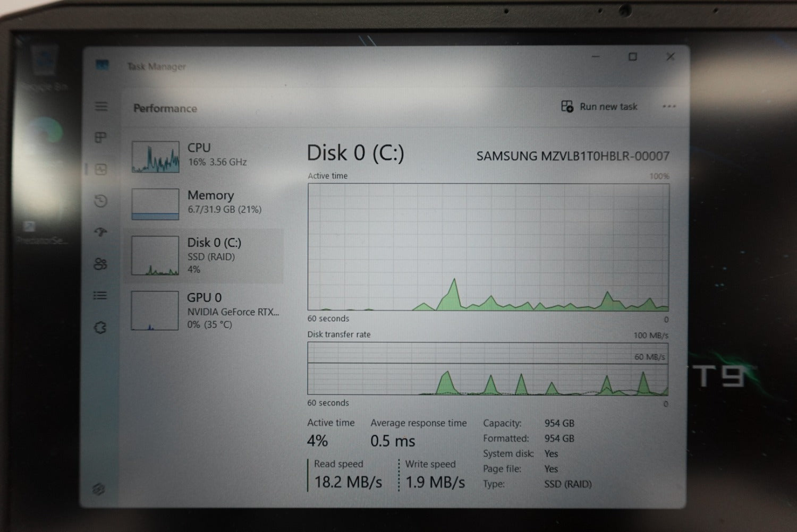
Task: Open Task Manager Settings gear icon
Action: [x=99, y=489]
